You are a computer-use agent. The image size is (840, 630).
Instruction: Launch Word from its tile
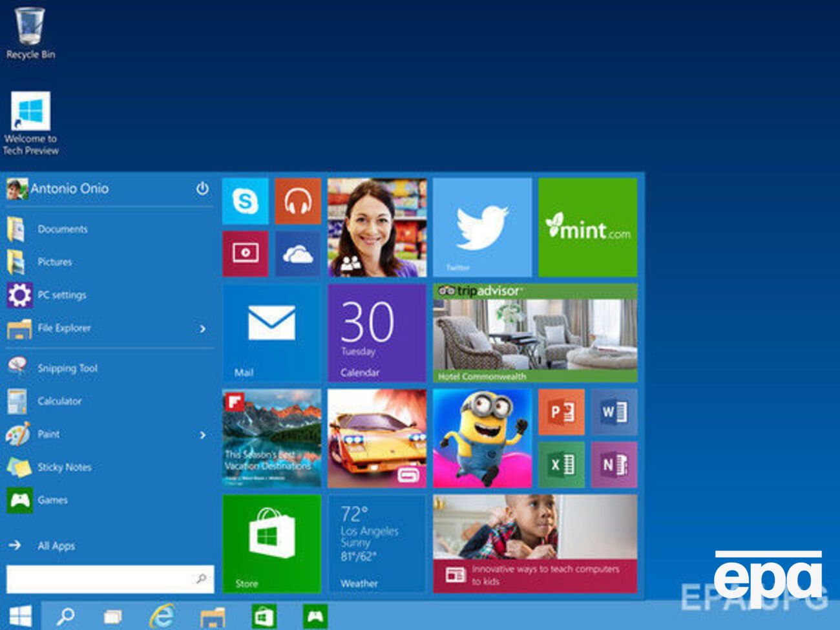(614, 412)
